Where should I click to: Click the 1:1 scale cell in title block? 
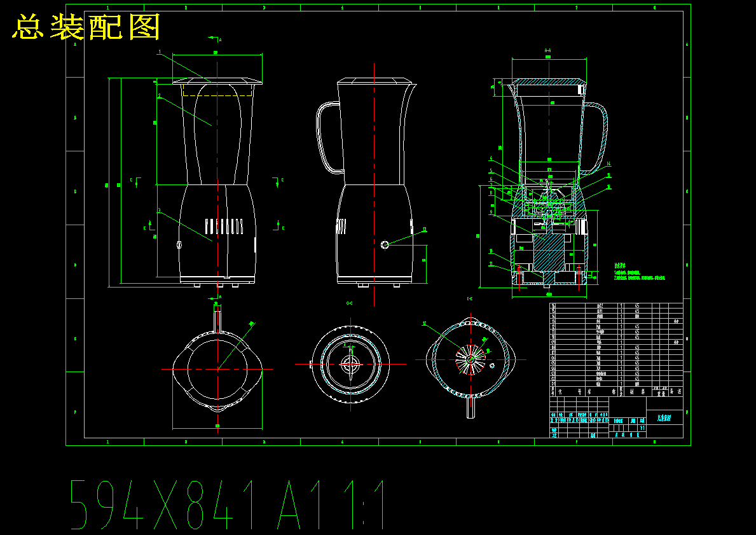pyautogui.click(x=642, y=428)
